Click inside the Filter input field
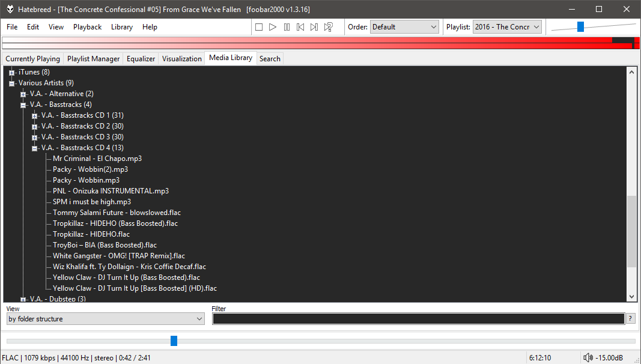641x364 pixels. point(419,319)
